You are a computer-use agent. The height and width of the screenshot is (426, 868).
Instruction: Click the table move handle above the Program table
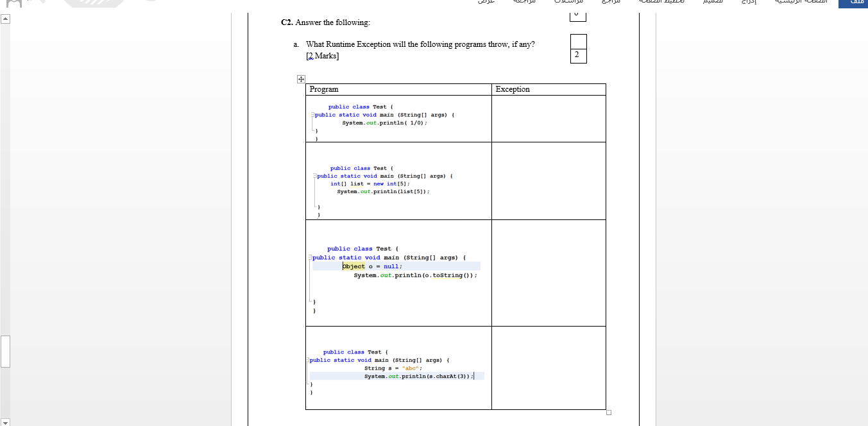[300, 78]
